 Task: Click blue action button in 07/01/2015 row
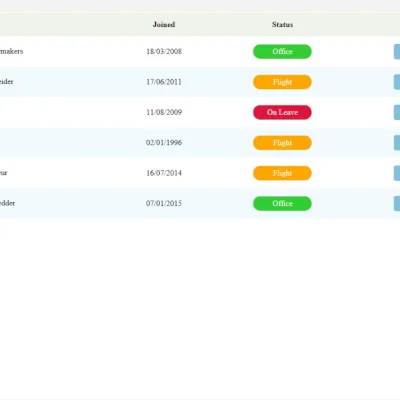397,203
